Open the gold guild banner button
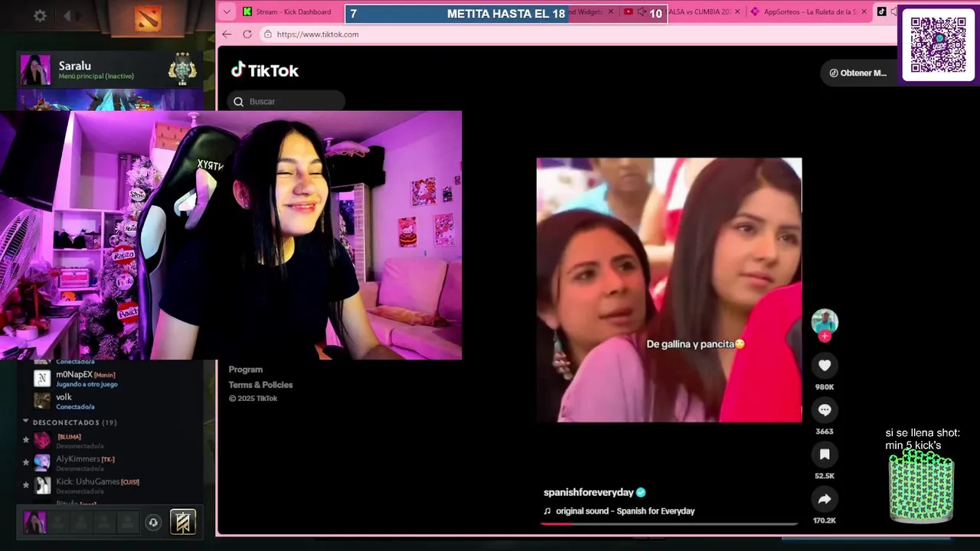This screenshot has width=980, height=551. (x=183, y=522)
